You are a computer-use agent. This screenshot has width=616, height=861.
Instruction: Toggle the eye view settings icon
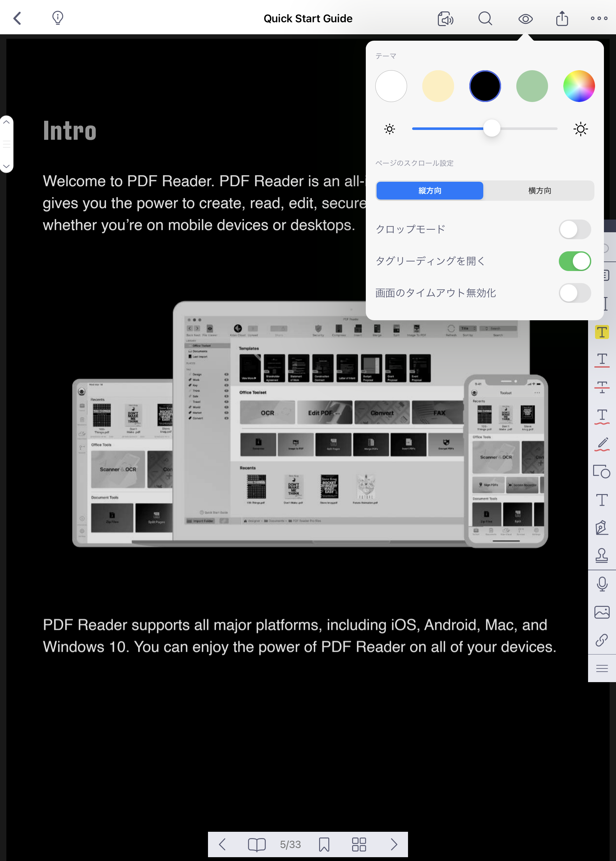[x=525, y=19]
